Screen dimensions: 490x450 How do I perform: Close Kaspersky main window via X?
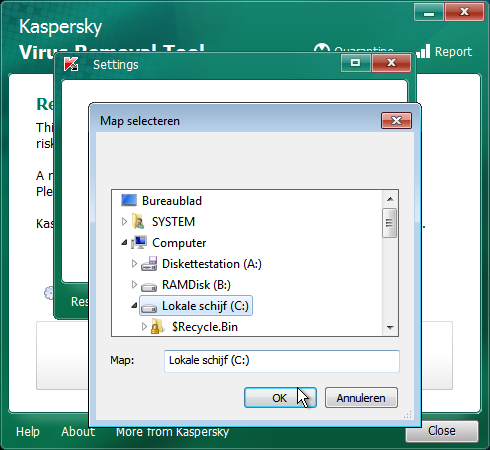[x=464, y=12]
